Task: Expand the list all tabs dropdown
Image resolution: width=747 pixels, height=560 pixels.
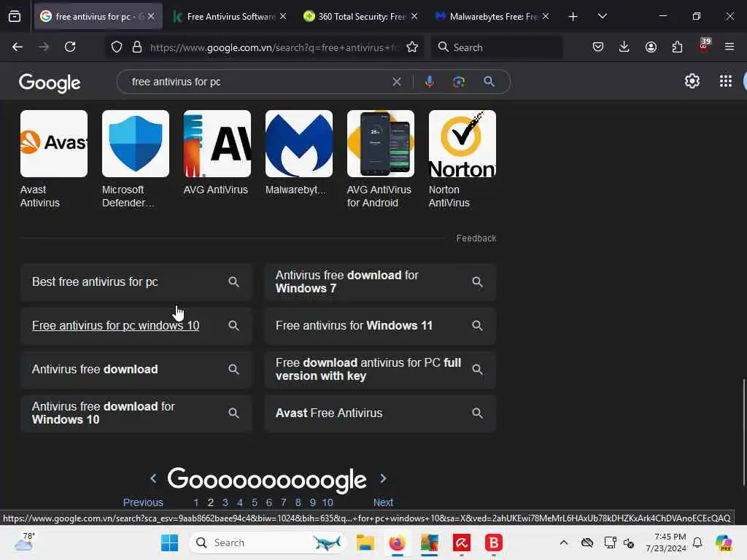Action: [602, 17]
